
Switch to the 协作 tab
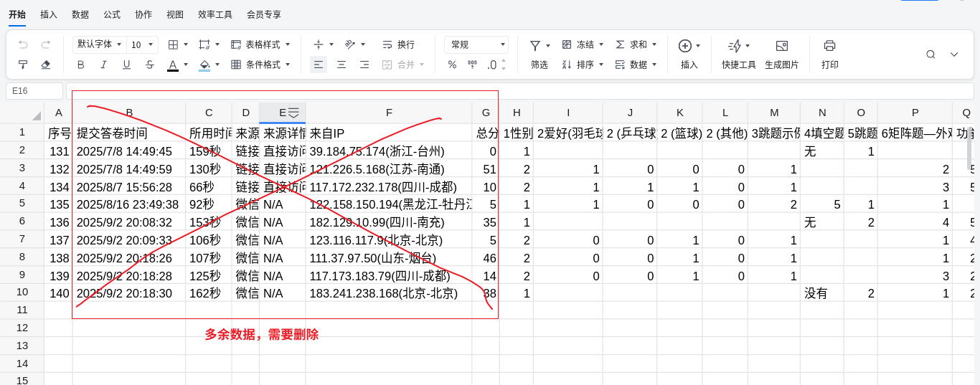point(143,14)
